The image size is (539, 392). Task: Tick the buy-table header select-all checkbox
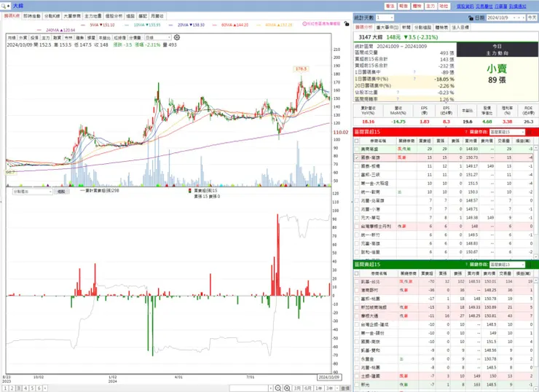(x=357, y=141)
